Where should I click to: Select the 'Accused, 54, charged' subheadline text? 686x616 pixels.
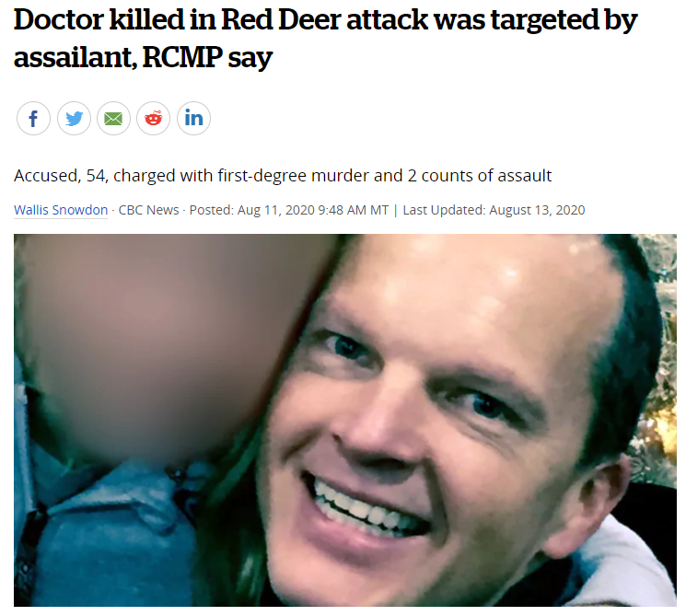pyautogui.click(x=282, y=176)
